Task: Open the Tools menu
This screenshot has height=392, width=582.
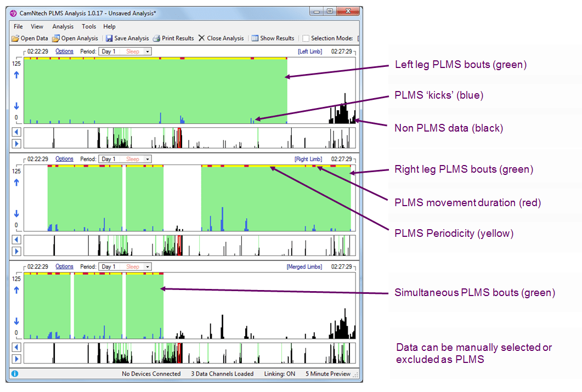Action: point(89,26)
